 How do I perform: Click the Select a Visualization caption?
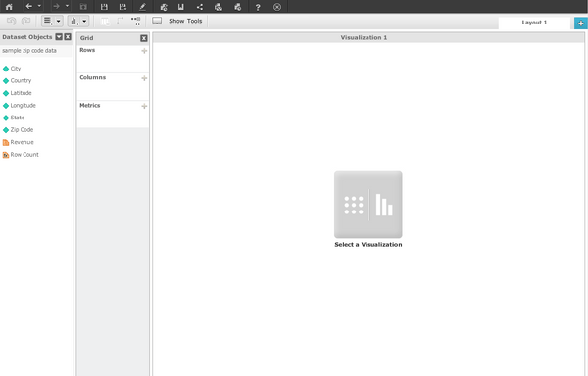pyautogui.click(x=368, y=244)
